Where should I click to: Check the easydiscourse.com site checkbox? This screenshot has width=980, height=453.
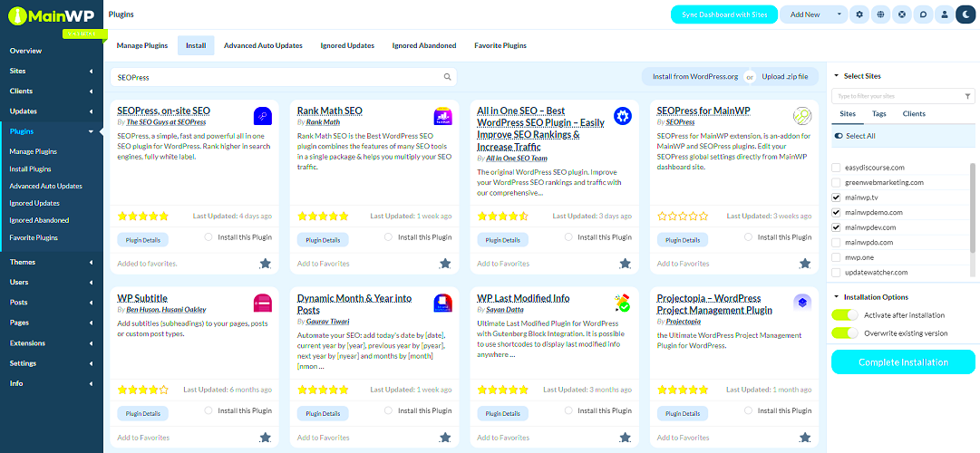[x=836, y=168]
